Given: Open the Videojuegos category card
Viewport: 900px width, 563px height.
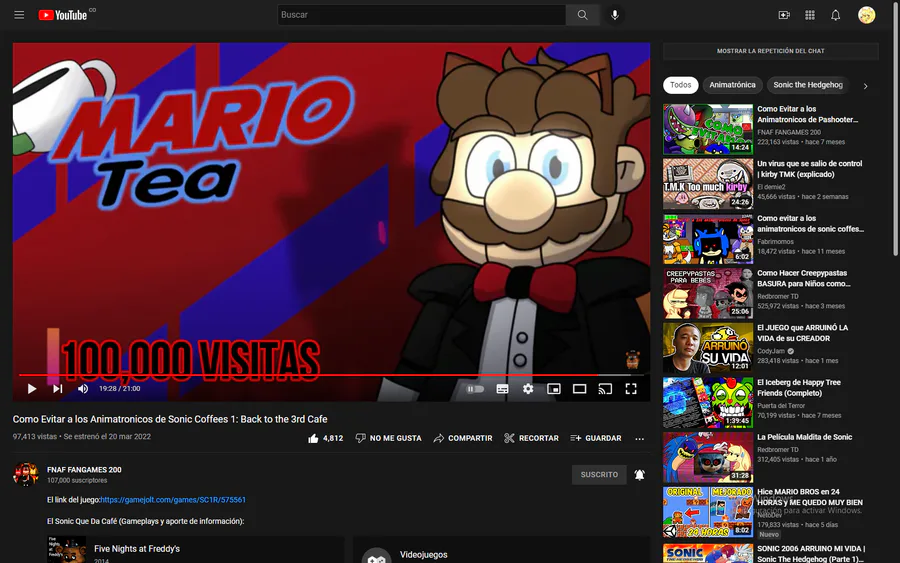Looking at the screenshot, I should pyautogui.click(x=502, y=550).
